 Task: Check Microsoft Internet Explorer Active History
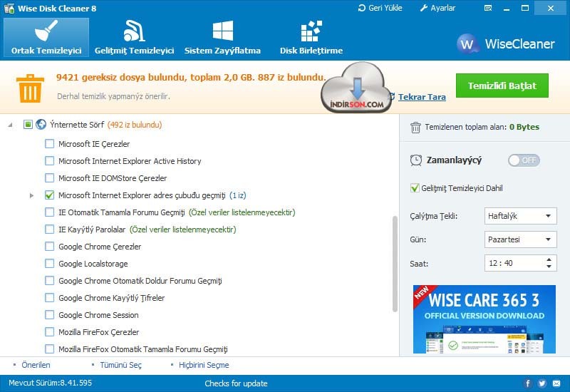49,161
